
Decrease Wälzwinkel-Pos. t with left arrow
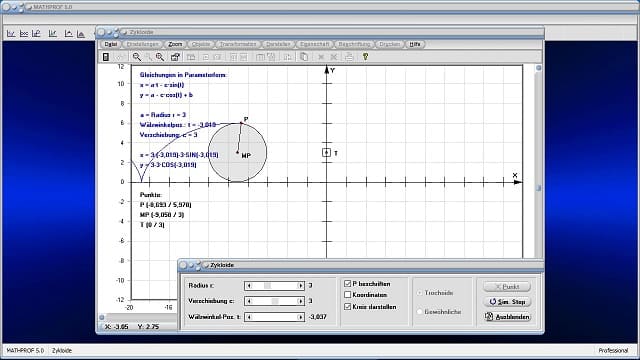pyautogui.click(x=249, y=317)
